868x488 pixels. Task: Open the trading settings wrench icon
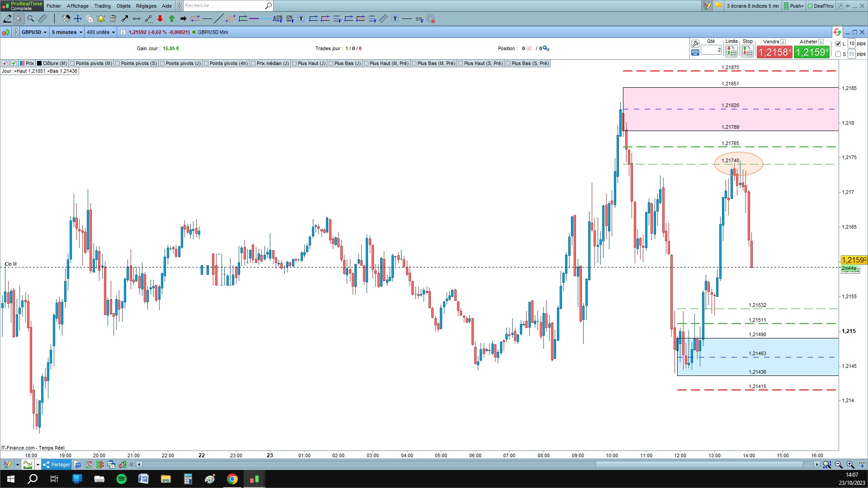695,43
